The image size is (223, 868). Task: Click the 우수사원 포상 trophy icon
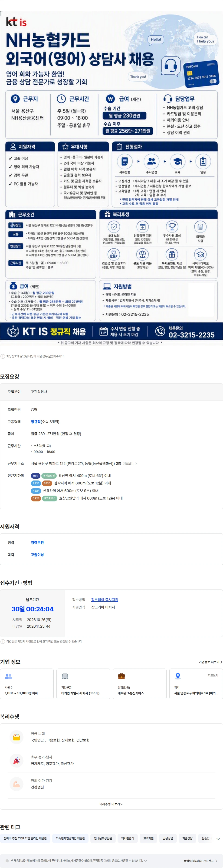[172, 226]
